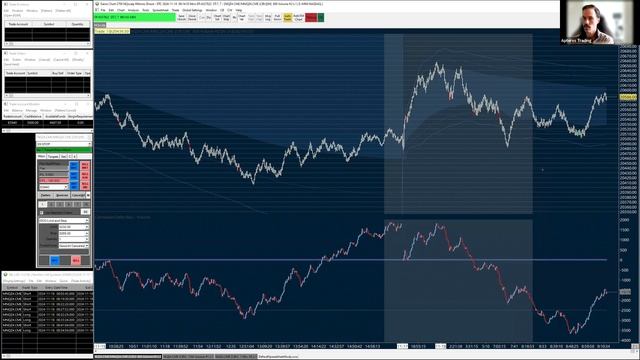This screenshot has width=640, height=360.
Task: Switch to the Targets tab in the trade window
Action: click(x=53, y=156)
